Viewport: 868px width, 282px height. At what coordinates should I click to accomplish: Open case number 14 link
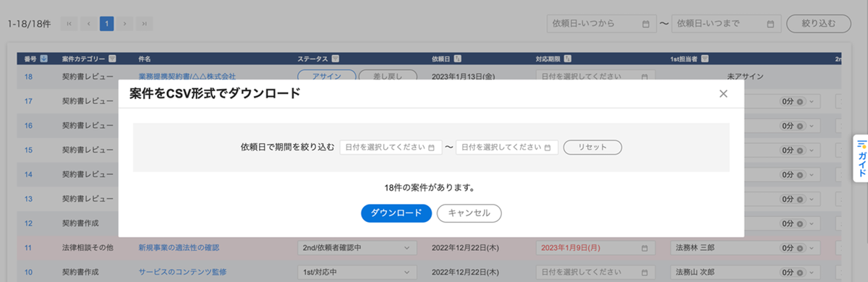(28, 175)
